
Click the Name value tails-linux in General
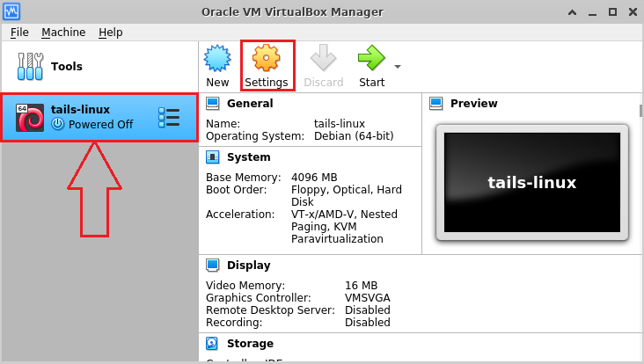click(x=340, y=123)
